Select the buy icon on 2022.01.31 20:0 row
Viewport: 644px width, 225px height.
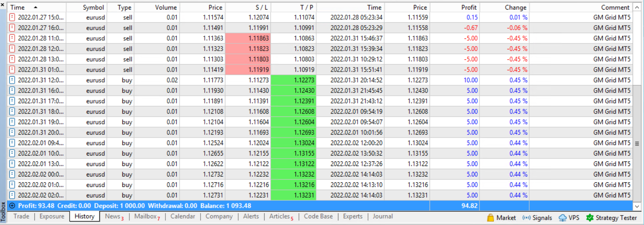point(12,133)
